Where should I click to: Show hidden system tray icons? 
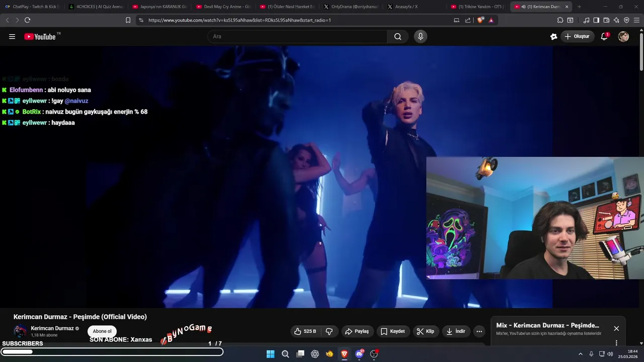[580, 354]
